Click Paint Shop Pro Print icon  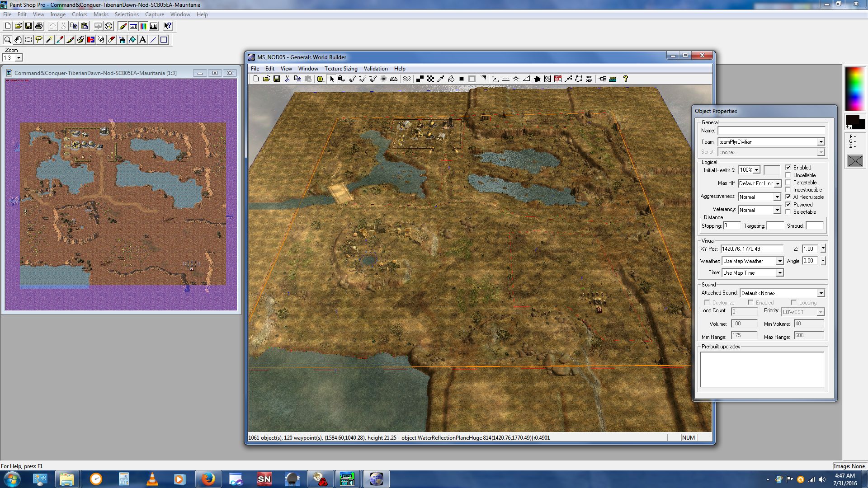[x=39, y=26]
